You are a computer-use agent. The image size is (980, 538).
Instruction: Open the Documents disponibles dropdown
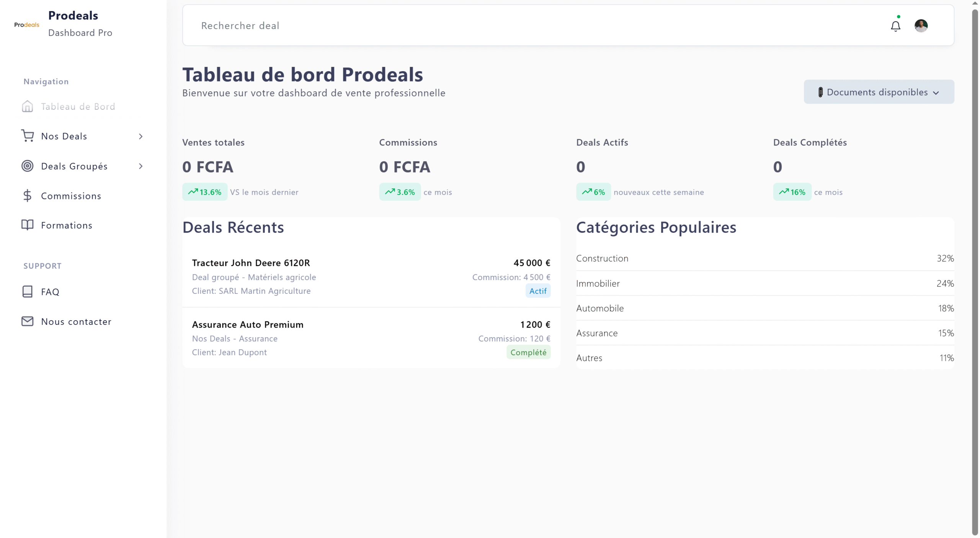coord(878,92)
